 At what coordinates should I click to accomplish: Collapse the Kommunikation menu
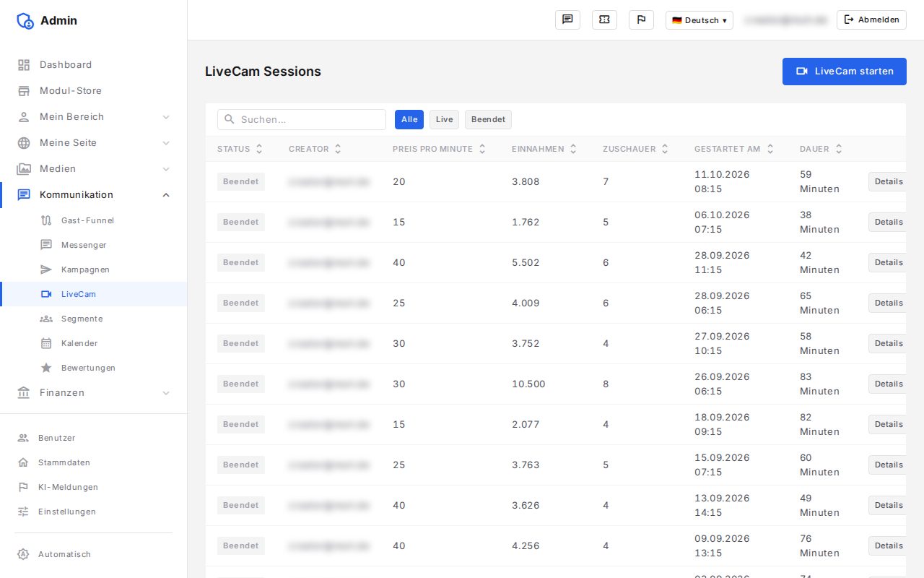[93, 195]
